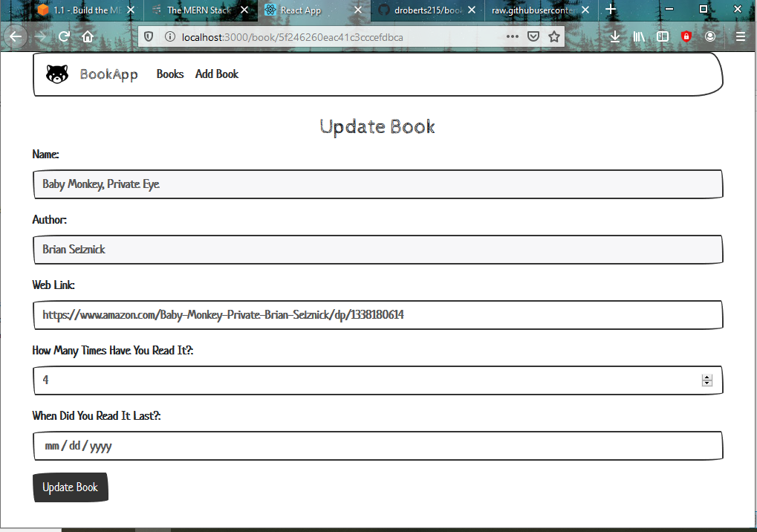Open the Books nav link
The height and width of the screenshot is (532, 757).
click(x=170, y=74)
